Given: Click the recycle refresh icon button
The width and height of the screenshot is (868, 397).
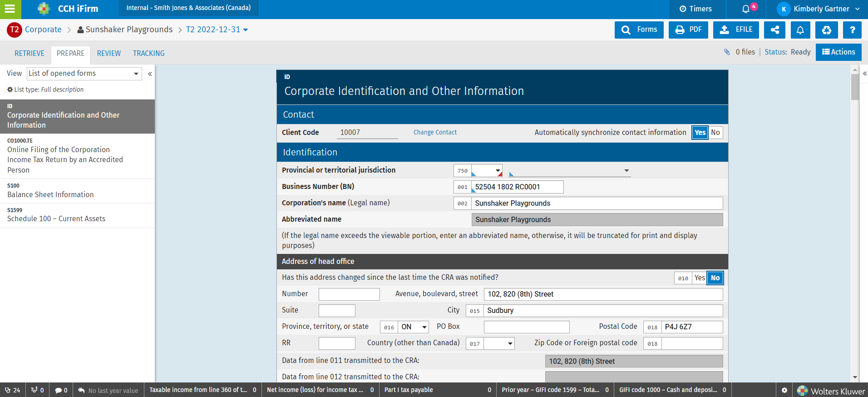Looking at the screenshot, I should [x=826, y=30].
